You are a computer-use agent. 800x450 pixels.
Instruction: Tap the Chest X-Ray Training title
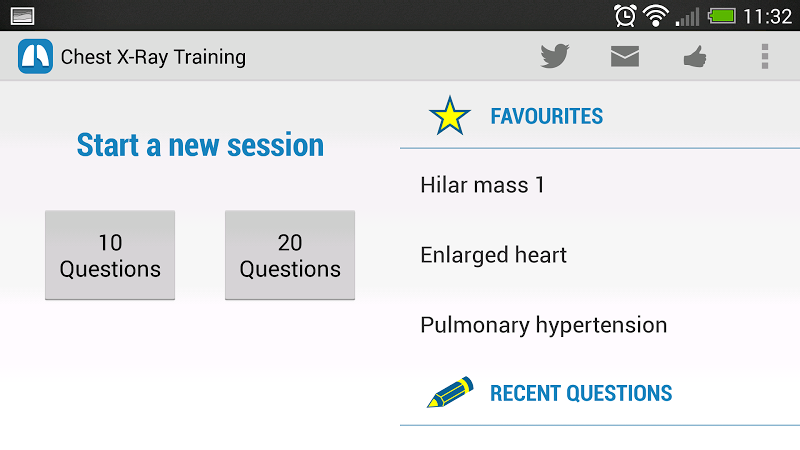click(153, 56)
